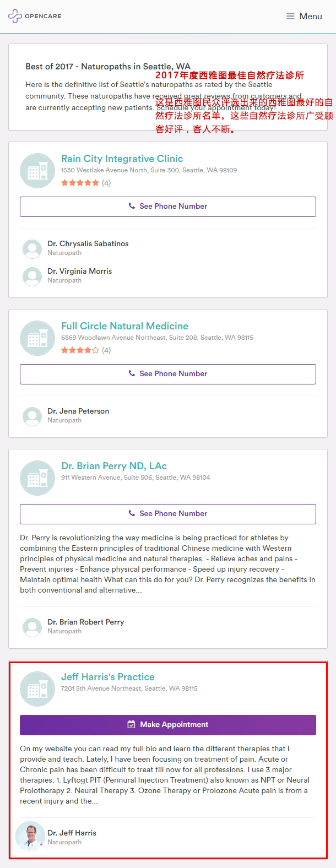Click Rain City clinic star rating
This screenshot has width=336, height=868.
(x=80, y=183)
